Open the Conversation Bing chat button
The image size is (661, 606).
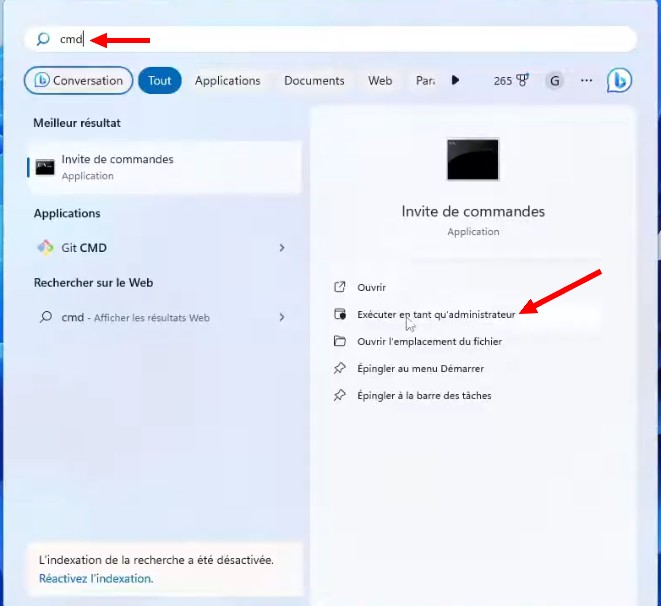point(79,81)
